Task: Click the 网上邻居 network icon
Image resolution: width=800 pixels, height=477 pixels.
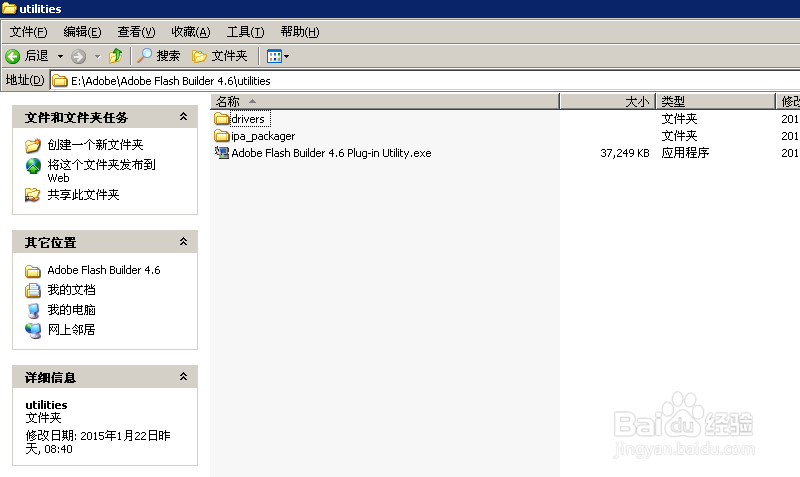Action: click(x=33, y=330)
